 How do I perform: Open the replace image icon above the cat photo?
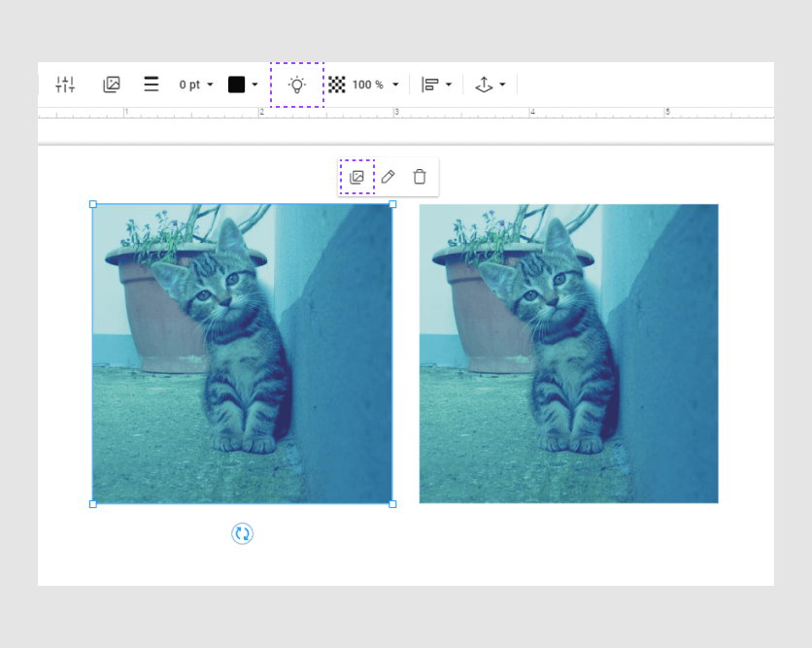pos(356,177)
